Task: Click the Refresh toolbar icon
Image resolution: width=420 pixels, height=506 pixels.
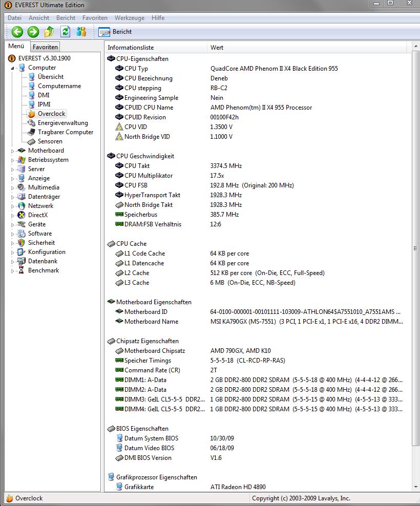Action: [66, 32]
